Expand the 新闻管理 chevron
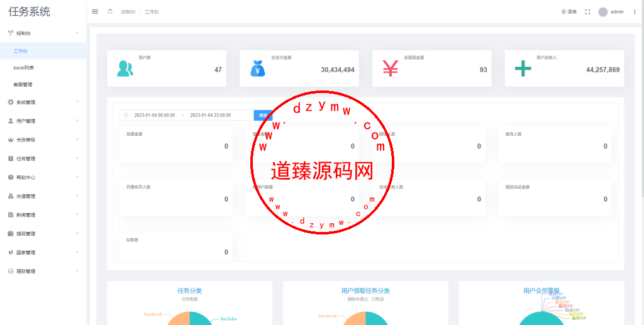Screen dimensions: 644x325 click(x=77, y=214)
